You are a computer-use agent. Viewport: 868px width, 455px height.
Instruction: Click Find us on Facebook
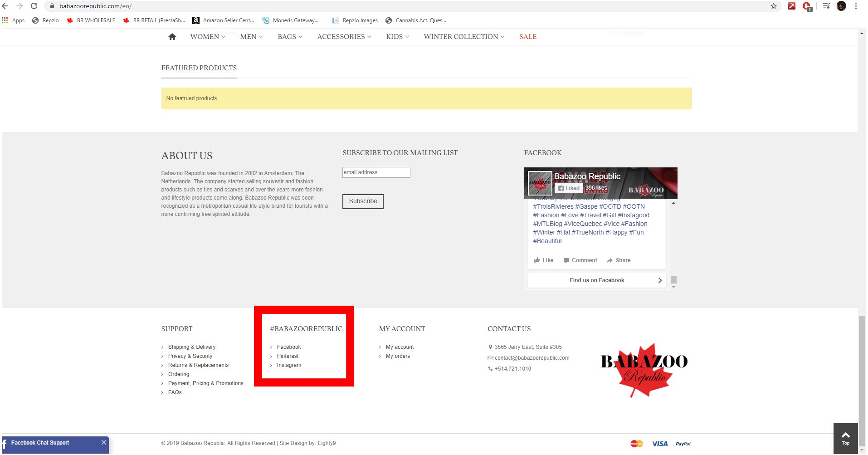pos(597,280)
